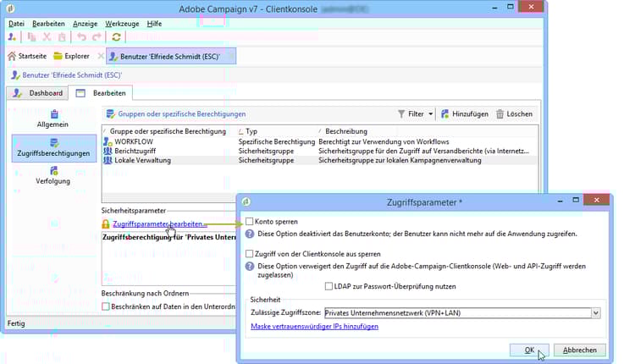Switch to the Bearbeiten tab
Screen dimensions: 635x364
[x=101, y=93]
